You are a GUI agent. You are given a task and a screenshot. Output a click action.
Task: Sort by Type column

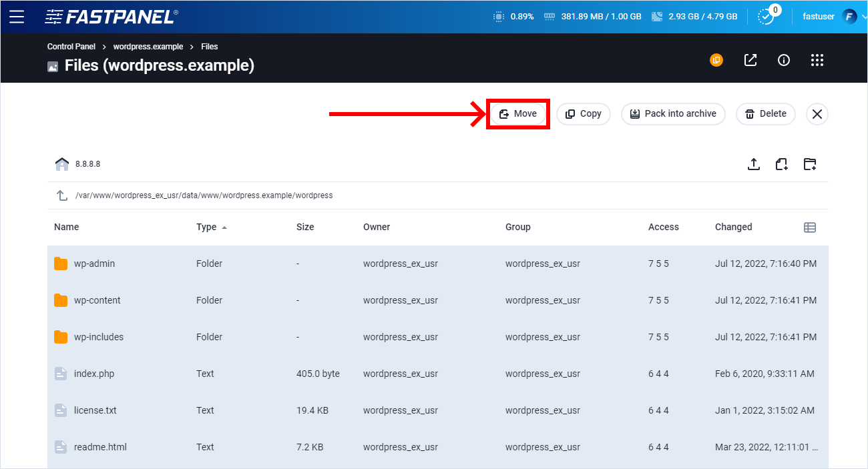click(x=206, y=227)
